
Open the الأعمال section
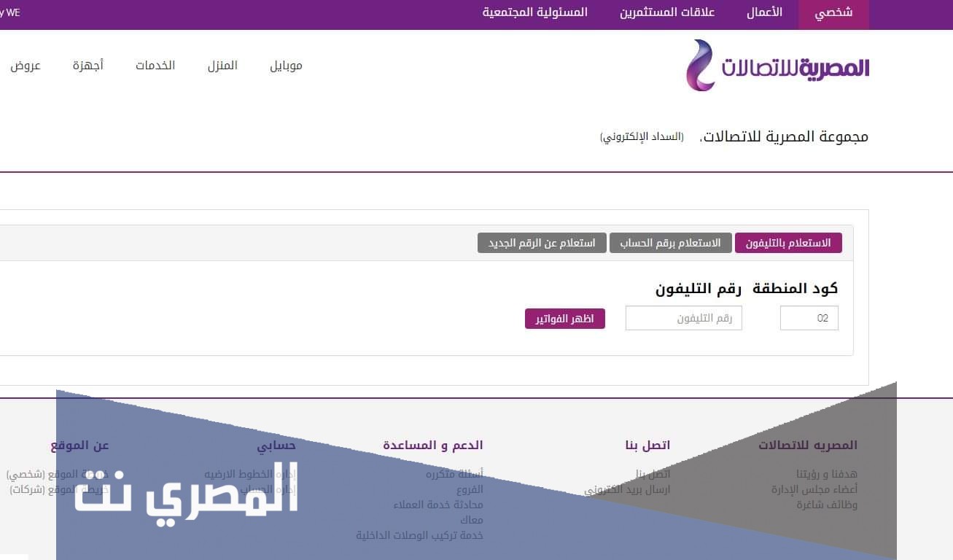pyautogui.click(x=764, y=13)
